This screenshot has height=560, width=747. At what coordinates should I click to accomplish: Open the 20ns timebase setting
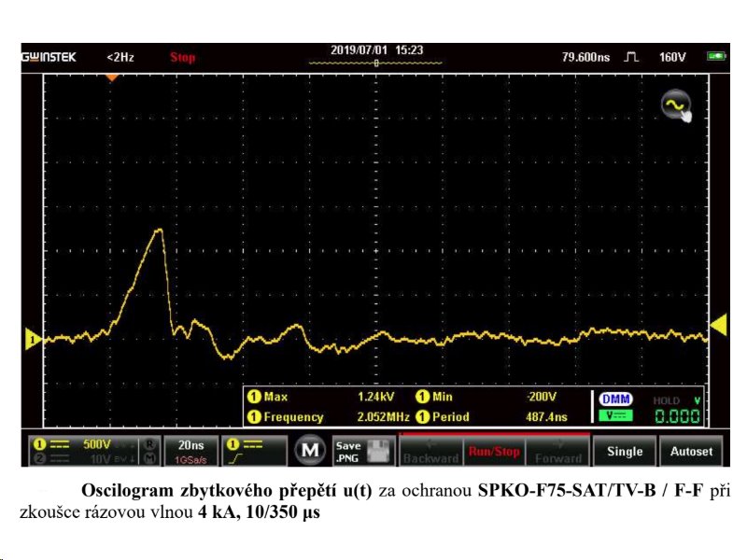[x=191, y=451]
